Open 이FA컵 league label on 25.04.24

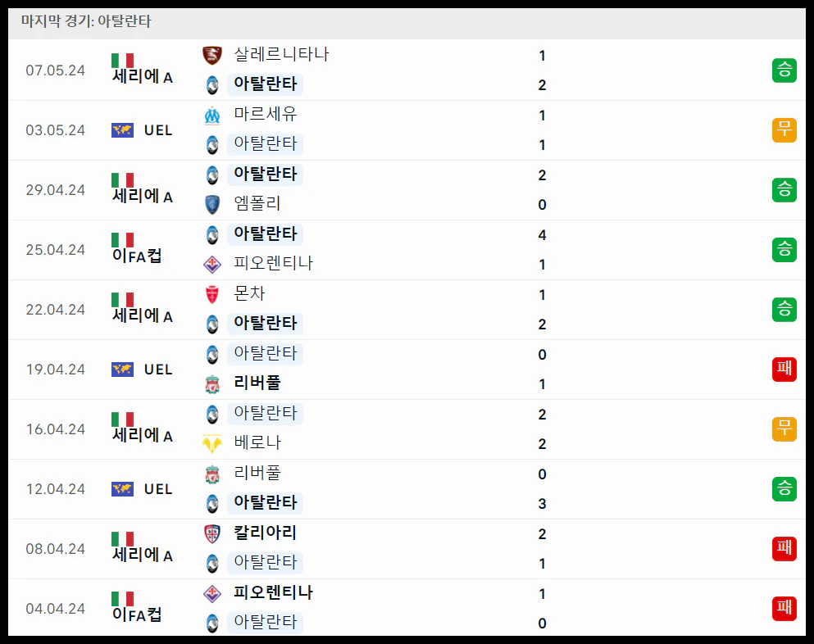[x=137, y=256]
